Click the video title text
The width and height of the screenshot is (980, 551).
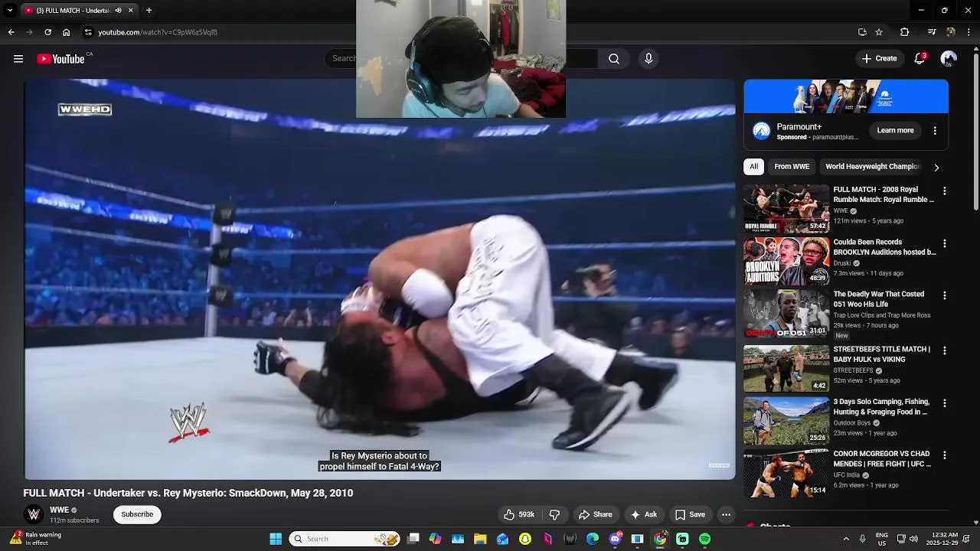(188, 493)
